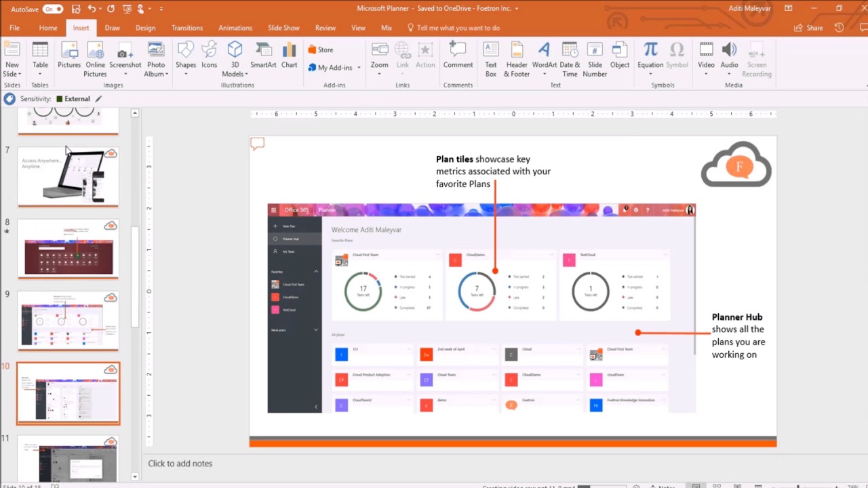The height and width of the screenshot is (488, 868).
Task: Expand the Table dropdown arrow
Action: click(x=40, y=74)
